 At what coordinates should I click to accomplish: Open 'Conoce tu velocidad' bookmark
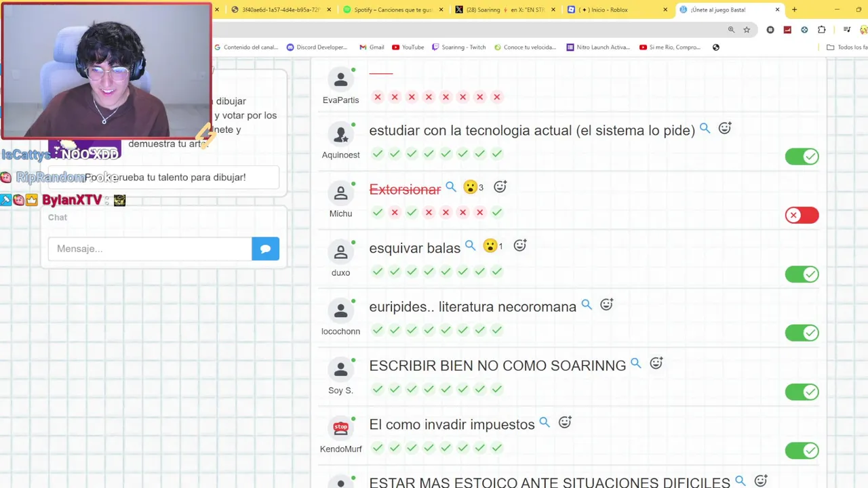(x=525, y=47)
